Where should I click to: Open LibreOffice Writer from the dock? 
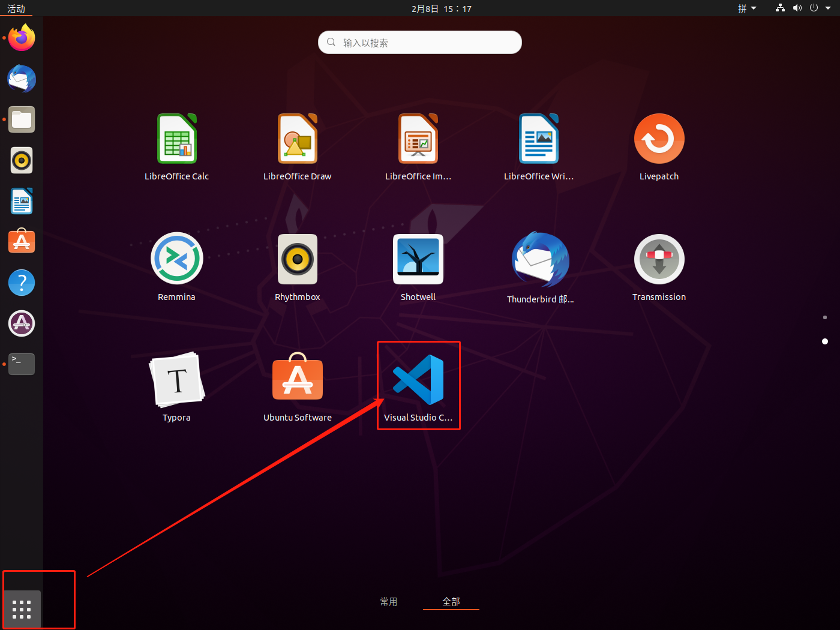pyautogui.click(x=22, y=201)
